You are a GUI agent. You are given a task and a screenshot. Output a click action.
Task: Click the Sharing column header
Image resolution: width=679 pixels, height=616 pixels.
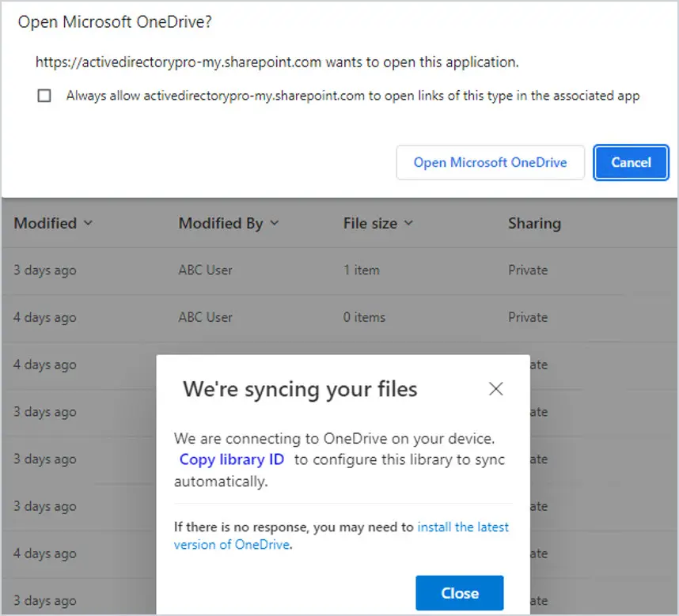(x=534, y=223)
